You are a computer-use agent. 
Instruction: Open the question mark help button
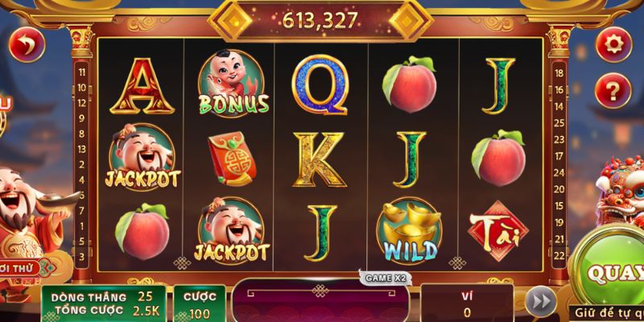point(613,90)
